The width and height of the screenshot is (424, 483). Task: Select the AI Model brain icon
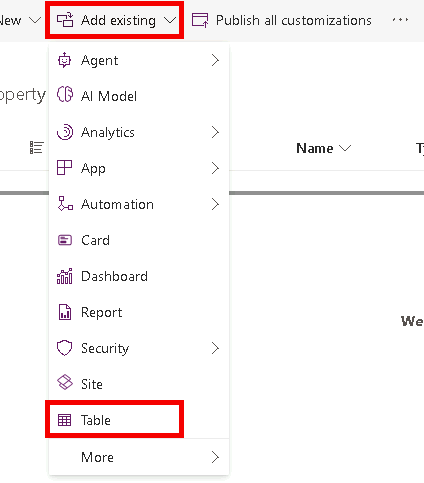[64, 94]
